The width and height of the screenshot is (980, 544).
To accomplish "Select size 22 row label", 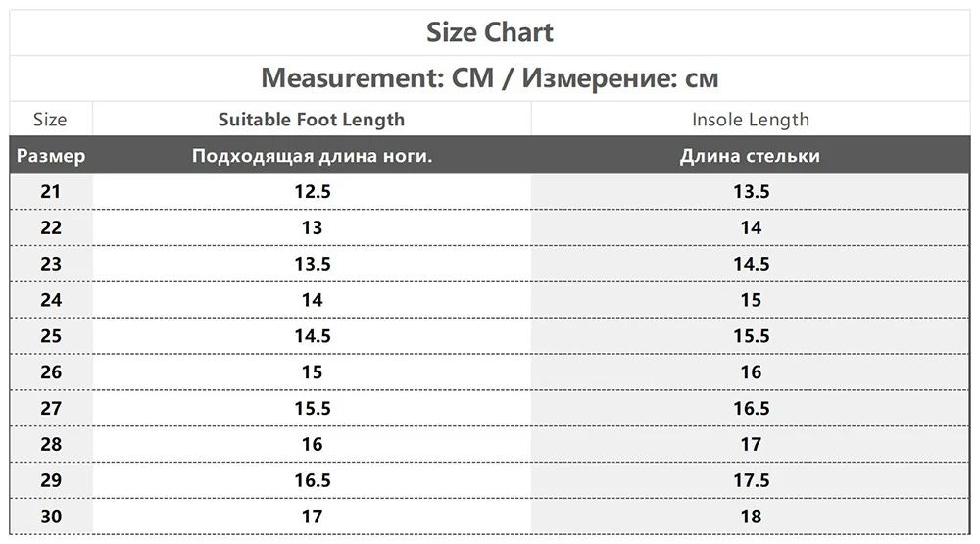I will [x=51, y=227].
